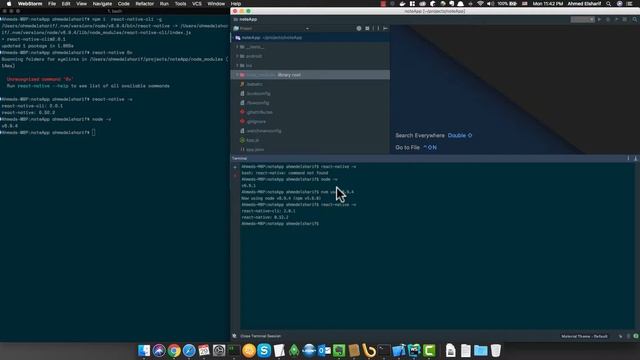The width and height of the screenshot is (640, 360).
Task: Open the Apple menu
Action: [x=9, y=4]
